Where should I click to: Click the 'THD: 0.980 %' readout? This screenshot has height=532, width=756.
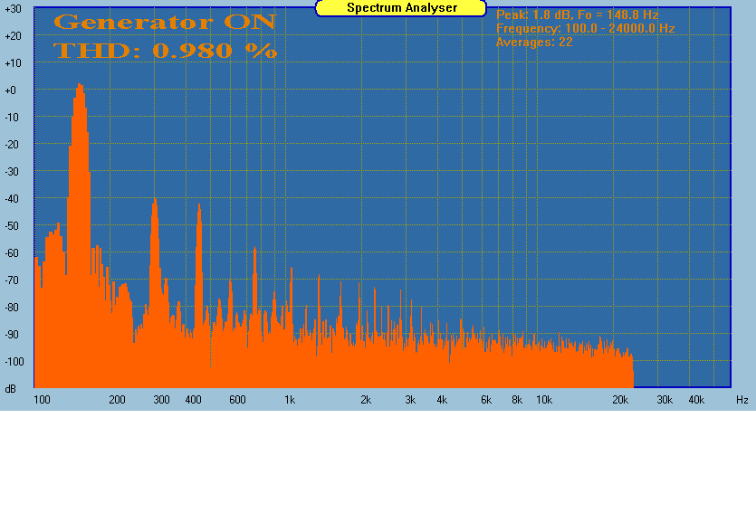point(166,51)
